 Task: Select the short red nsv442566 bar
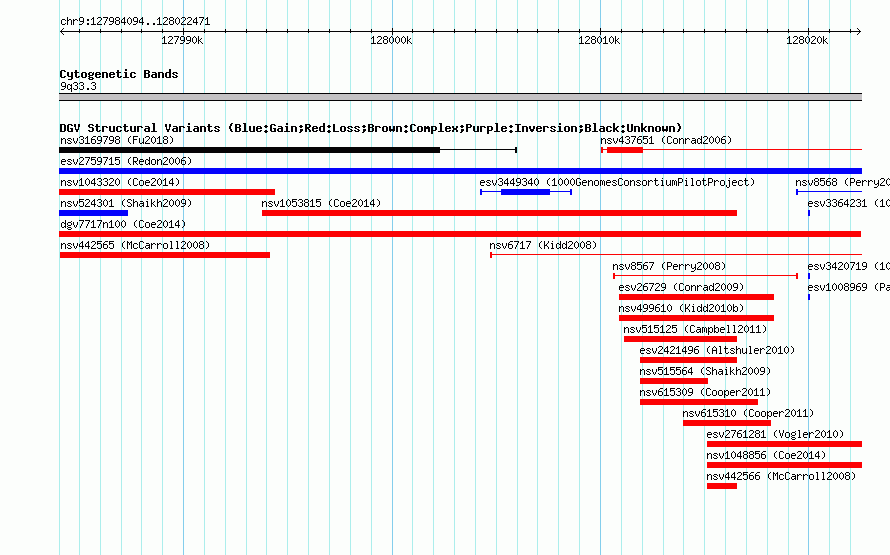tap(722, 486)
